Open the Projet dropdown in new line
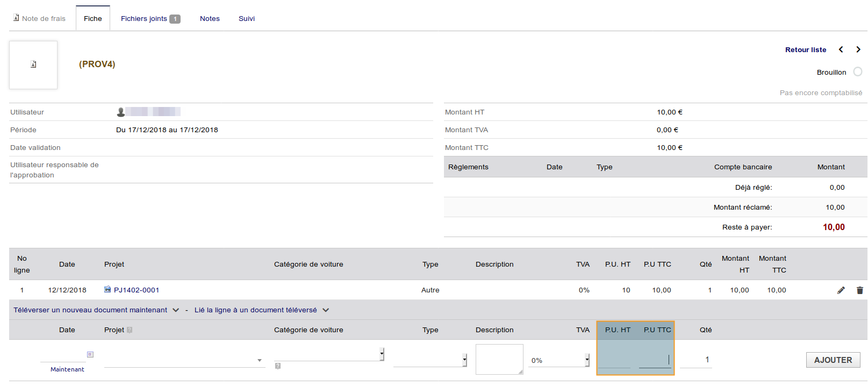The height and width of the screenshot is (386, 868). pos(184,360)
